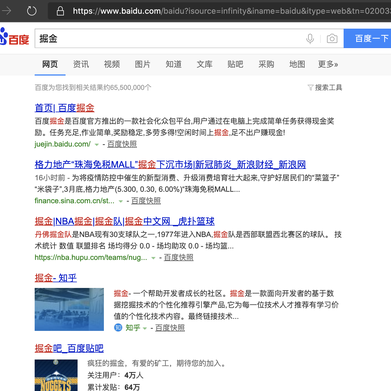
Task: Select the 网页 tab
Action: coord(50,64)
